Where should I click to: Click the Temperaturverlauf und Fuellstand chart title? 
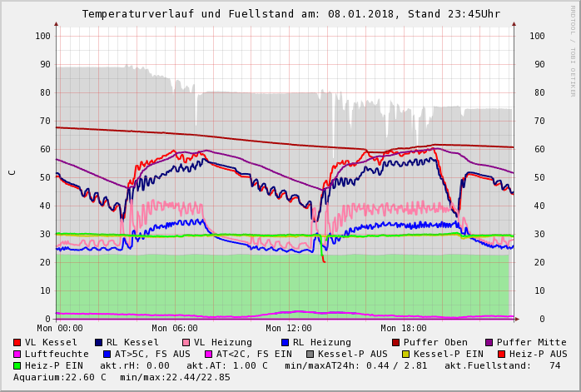(291, 14)
